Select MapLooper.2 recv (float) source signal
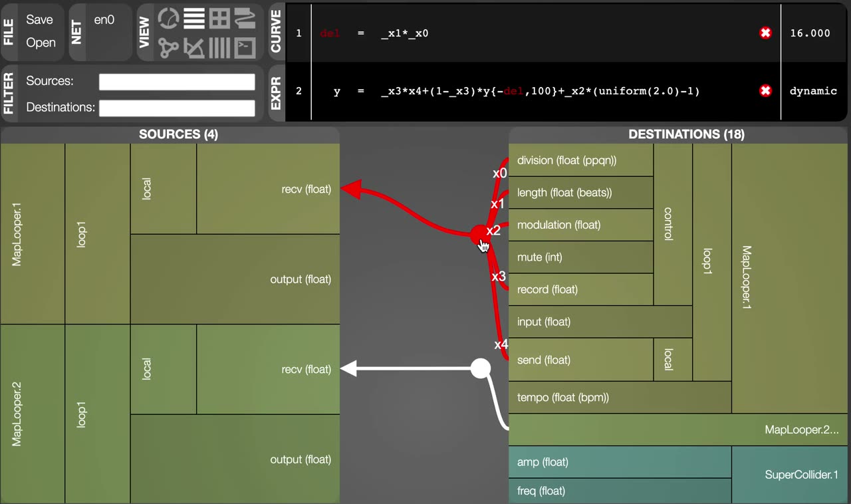 269,370
